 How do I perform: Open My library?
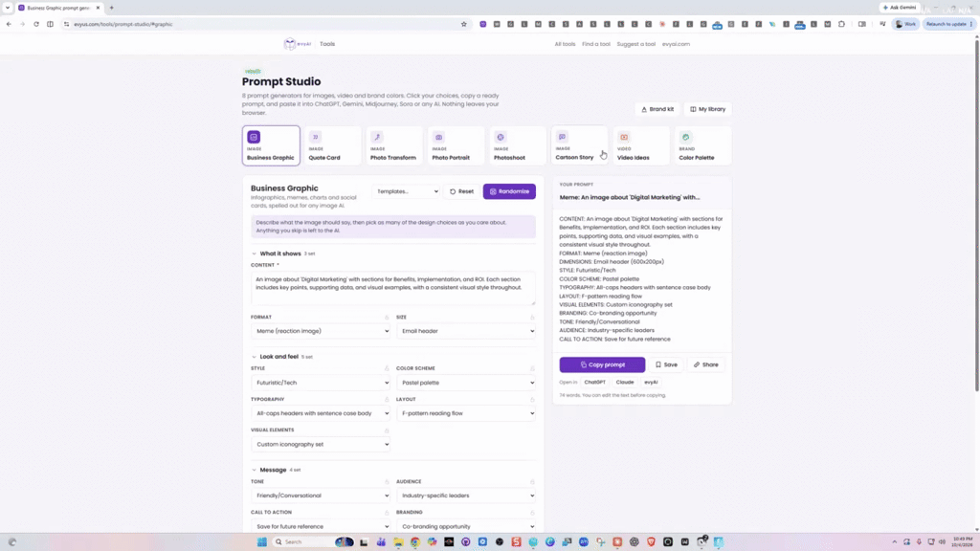coord(707,109)
